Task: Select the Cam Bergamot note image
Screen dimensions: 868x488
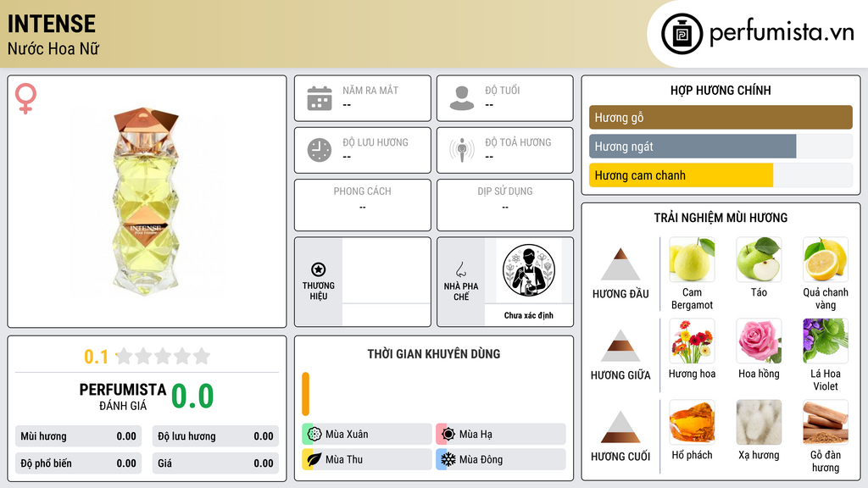Action: (692, 259)
